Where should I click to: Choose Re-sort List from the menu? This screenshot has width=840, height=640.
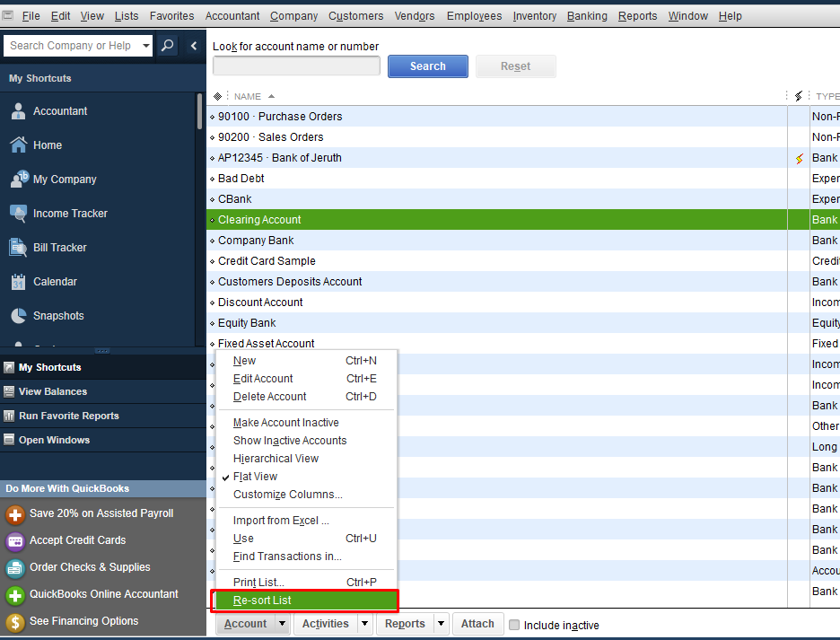pos(305,601)
